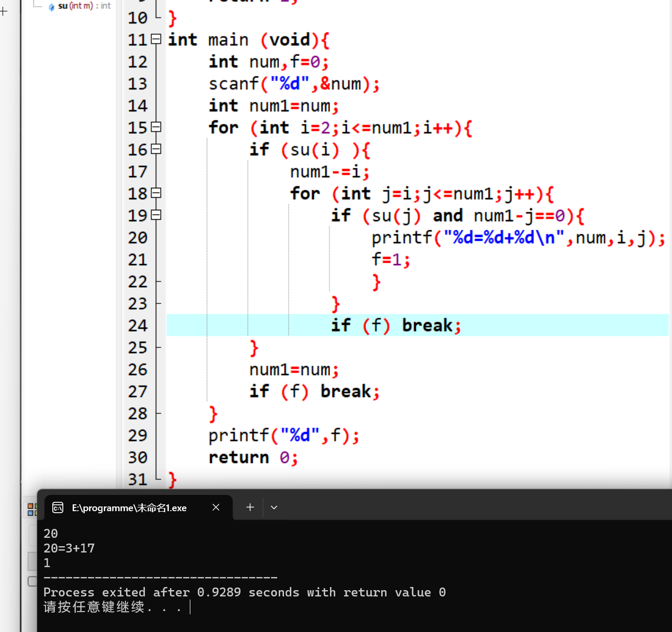Collapse the main function fold on line 11
The height and width of the screenshot is (632, 672).
tap(156, 39)
